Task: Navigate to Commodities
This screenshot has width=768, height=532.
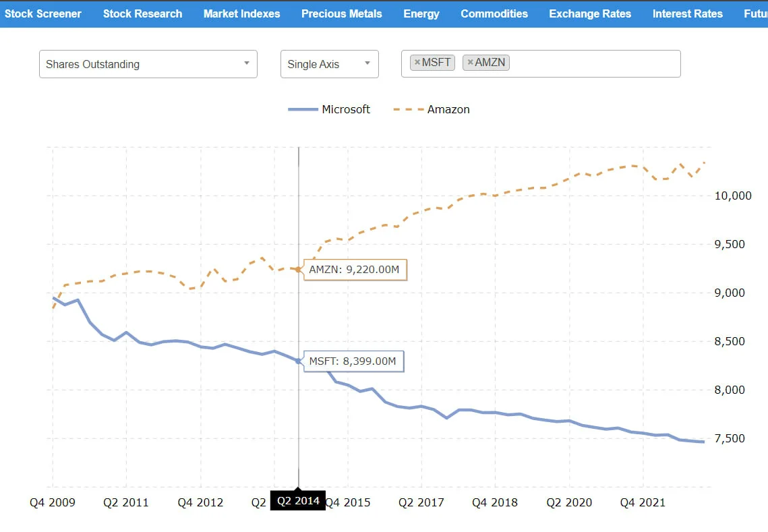Action: 494,13
